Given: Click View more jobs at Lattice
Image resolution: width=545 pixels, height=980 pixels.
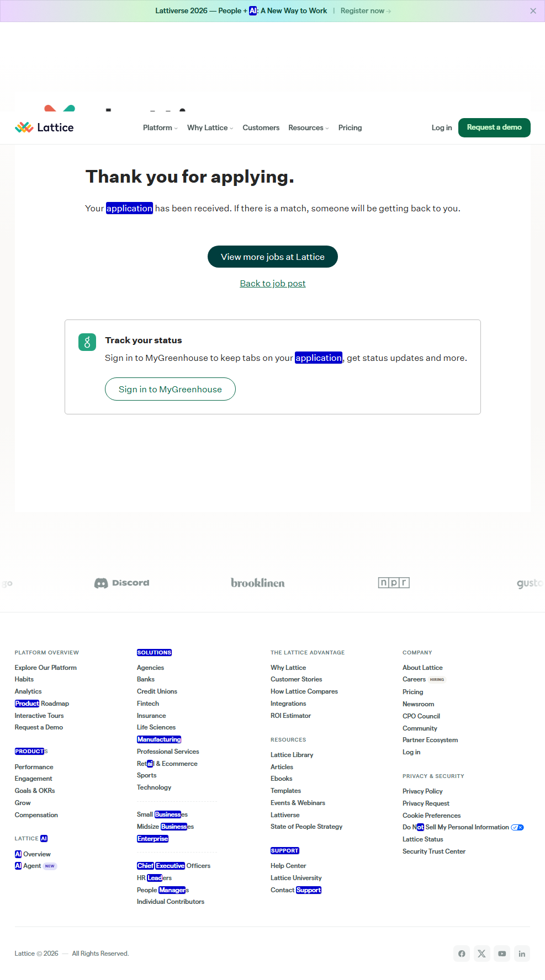Looking at the screenshot, I should (273, 257).
